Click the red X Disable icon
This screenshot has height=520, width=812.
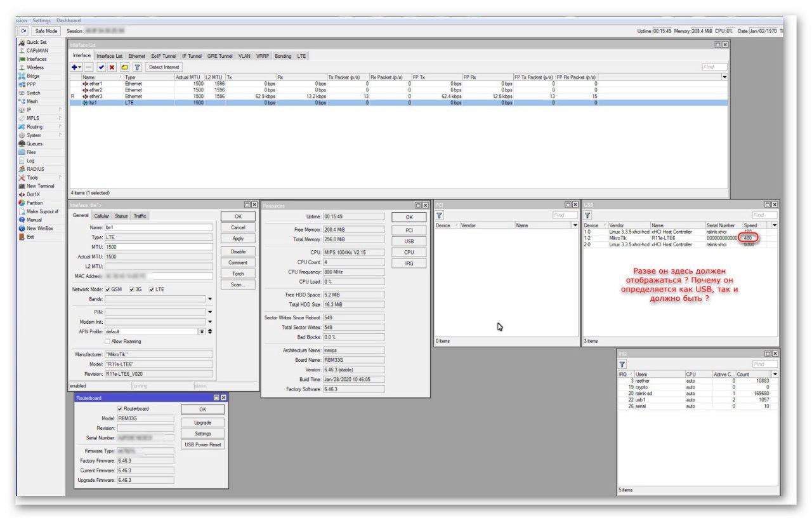[x=112, y=67]
